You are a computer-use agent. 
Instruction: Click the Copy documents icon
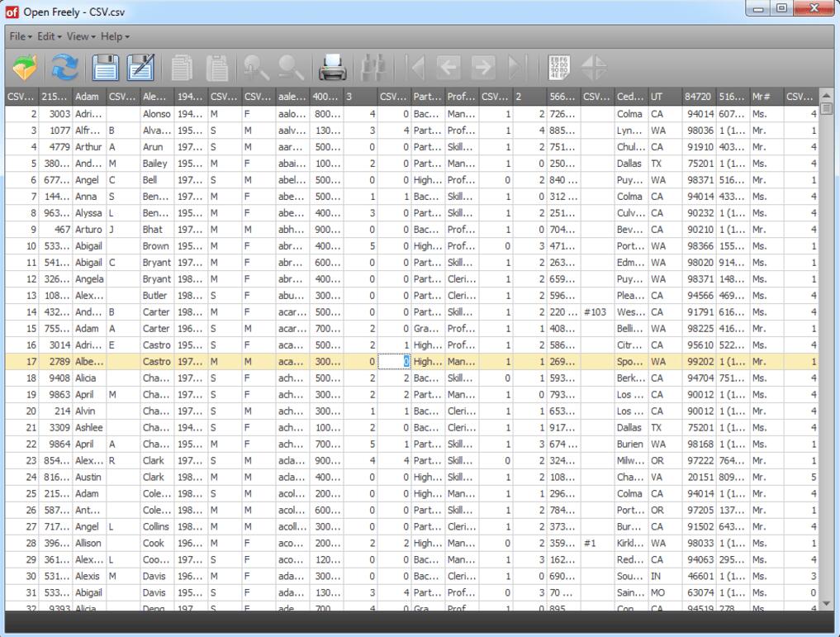pyautogui.click(x=182, y=68)
